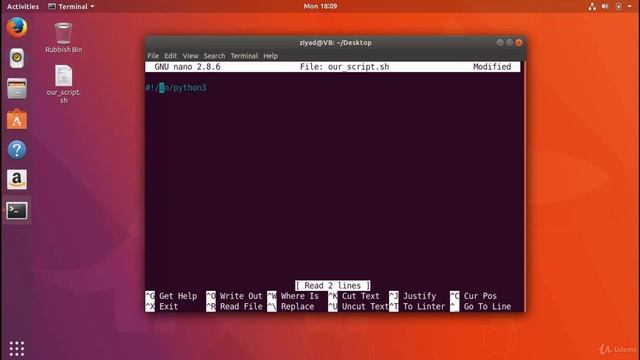
Task: Click the 'GNU nano 2.8.6' title text
Action: [x=187, y=67]
